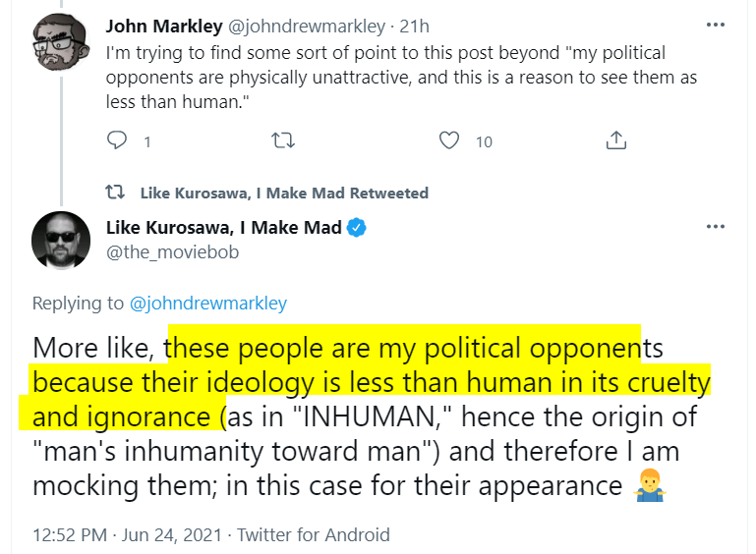Open the Like Kurosawa, I Make Mad display name
Image resolution: width=756 pixels, height=554 pixels.
pos(224,227)
